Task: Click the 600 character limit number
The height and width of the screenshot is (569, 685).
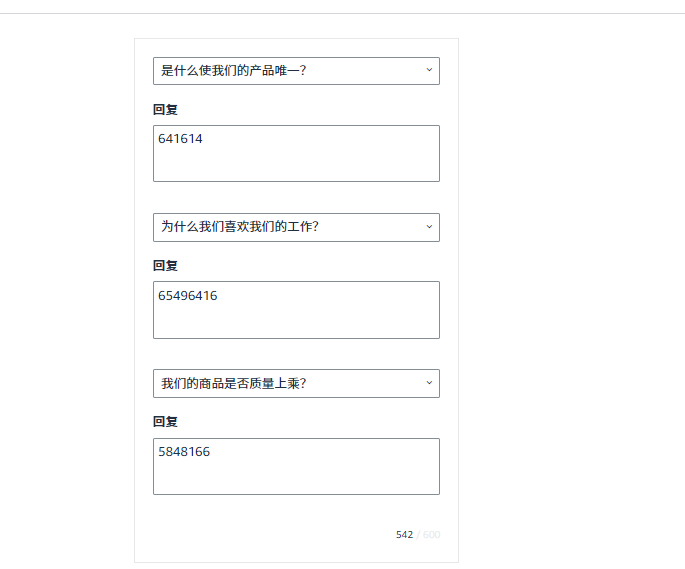Action: click(431, 535)
